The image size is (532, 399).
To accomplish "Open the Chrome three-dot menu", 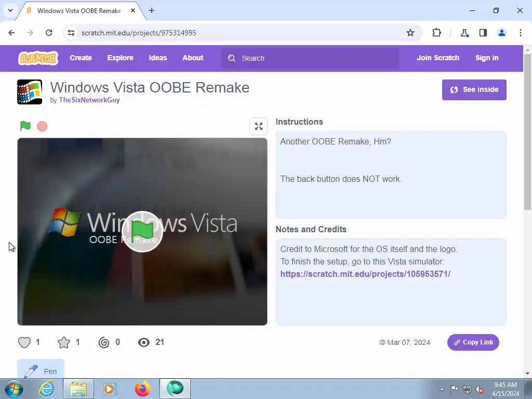I will click(521, 33).
